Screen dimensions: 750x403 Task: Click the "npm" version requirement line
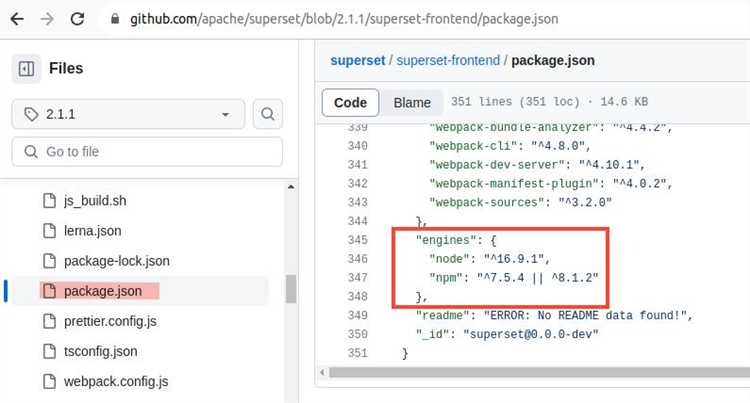[x=514, y=278]
